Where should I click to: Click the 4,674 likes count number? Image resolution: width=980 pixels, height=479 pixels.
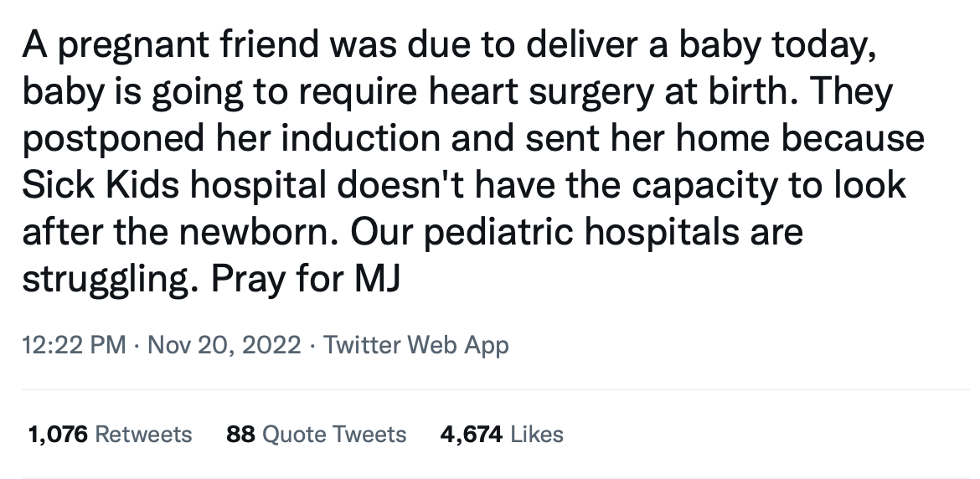point(471,435)
